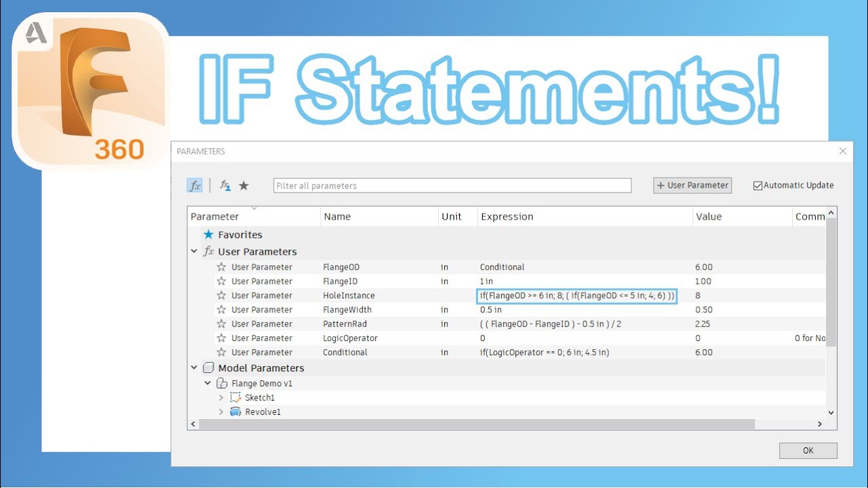
Task: Sort by the Name column header
Action: point(379,217)
